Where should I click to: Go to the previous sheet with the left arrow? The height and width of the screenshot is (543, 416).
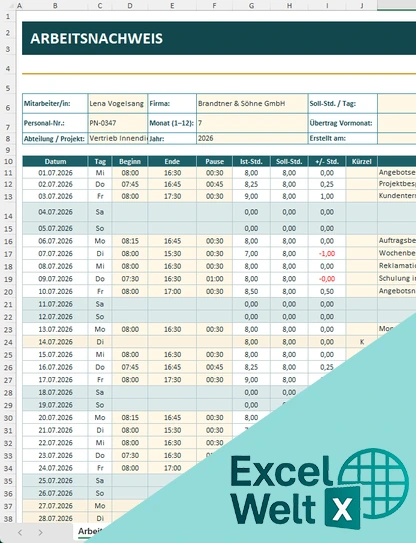click(20, 532)
